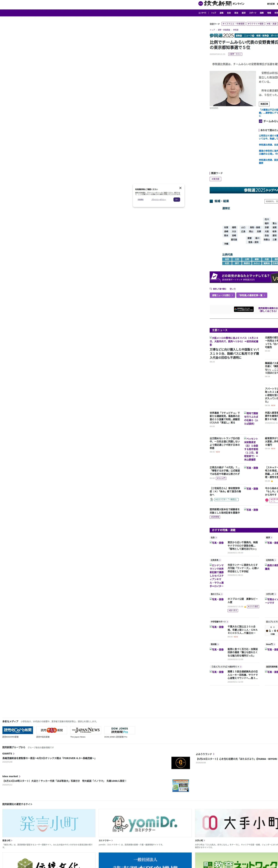Click DOW JONES 読売新聞 Pro logo
Screen dimensions: 278x868
tap(120, 730)
